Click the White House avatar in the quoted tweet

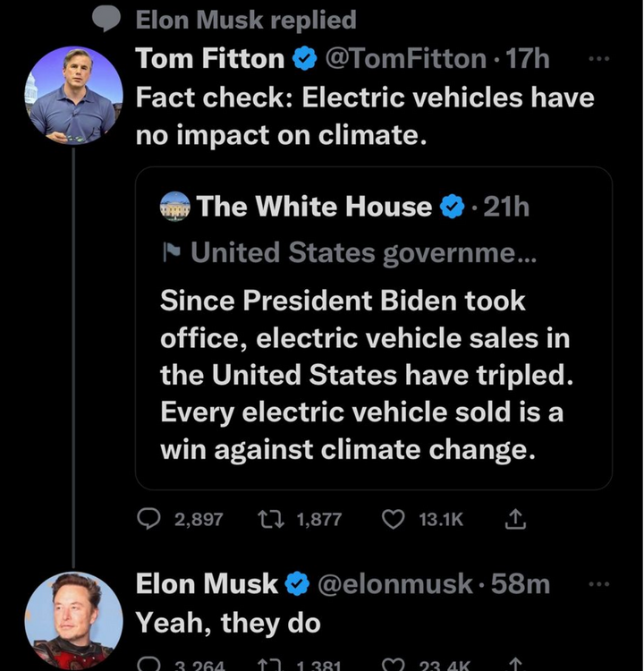175,208
